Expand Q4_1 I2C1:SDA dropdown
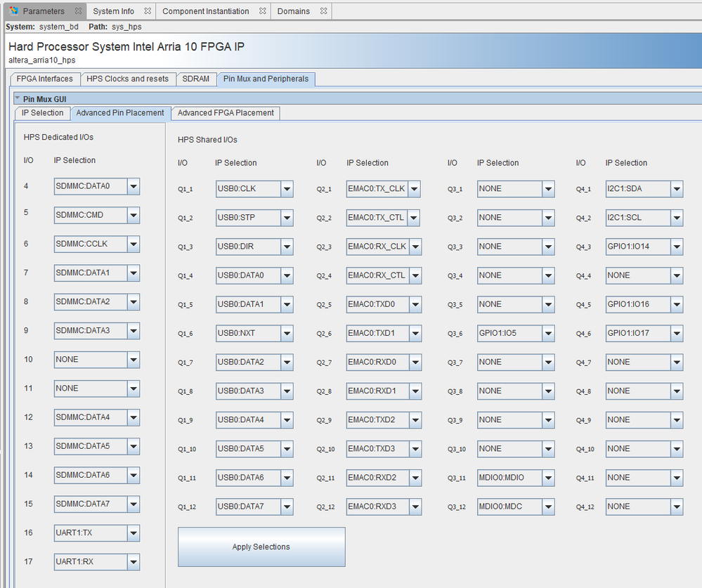702x588 pixels. click(x=676, y=189)
